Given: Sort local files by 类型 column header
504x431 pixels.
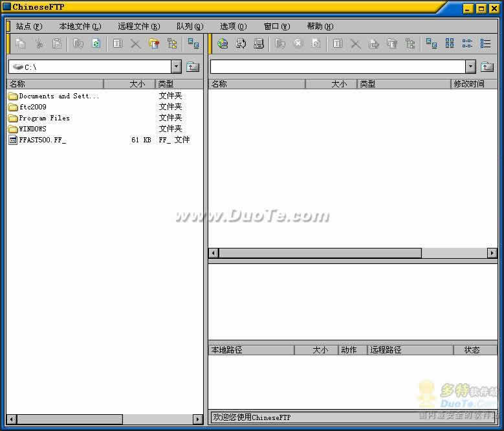Looking at the screenshot, I should click(179, 84).
